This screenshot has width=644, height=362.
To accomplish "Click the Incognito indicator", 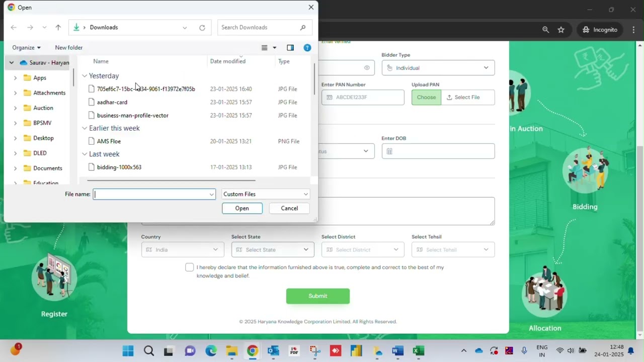I will [600, 30].
